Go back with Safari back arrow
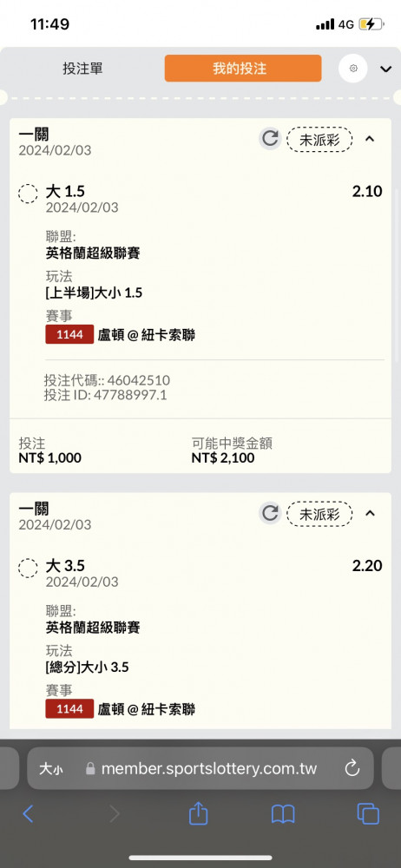The height and width of the screenshot is (868, 401). (29, 814)
